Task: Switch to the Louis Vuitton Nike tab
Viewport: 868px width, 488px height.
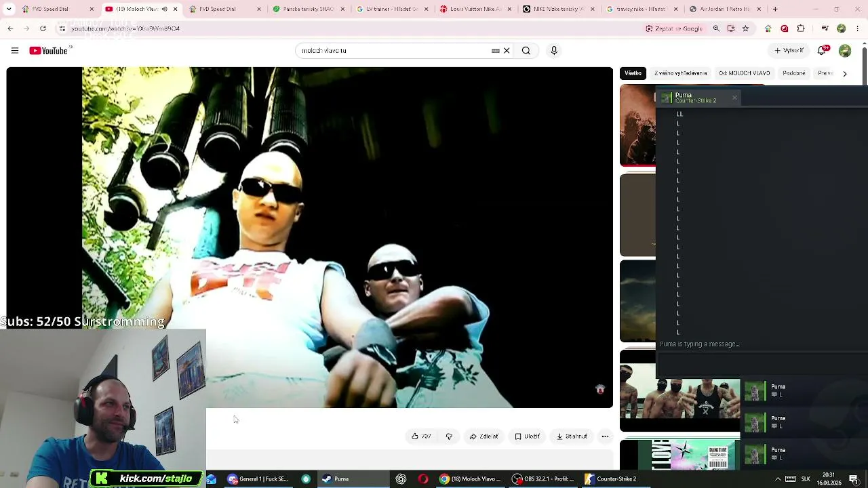Action: [x=476, y=9]
